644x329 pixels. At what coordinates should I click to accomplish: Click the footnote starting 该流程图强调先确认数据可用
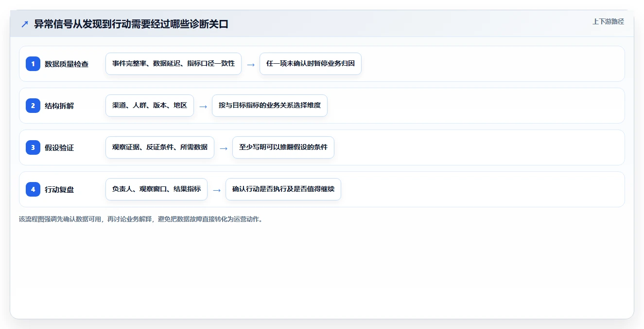(x=141, y=219)
